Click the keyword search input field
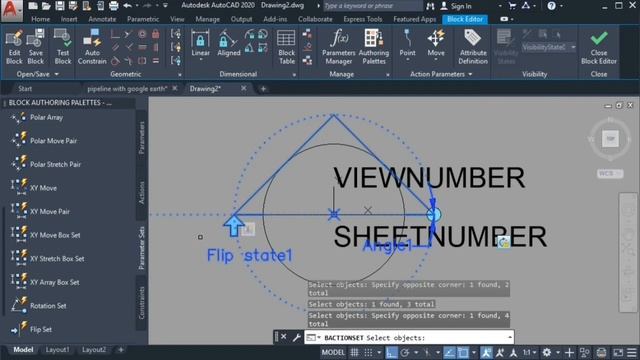Screen dimensions: 640x360 point(373,6)
